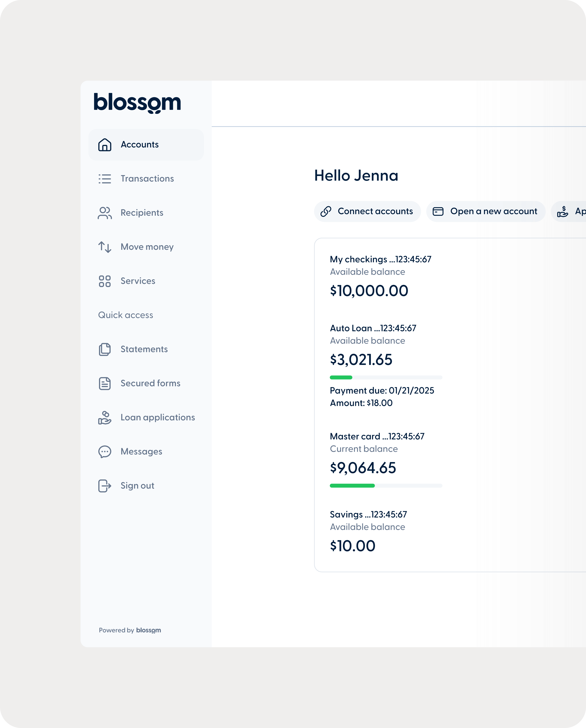
Task: Click the Services grid icon
Action: (x=105, y=281)
